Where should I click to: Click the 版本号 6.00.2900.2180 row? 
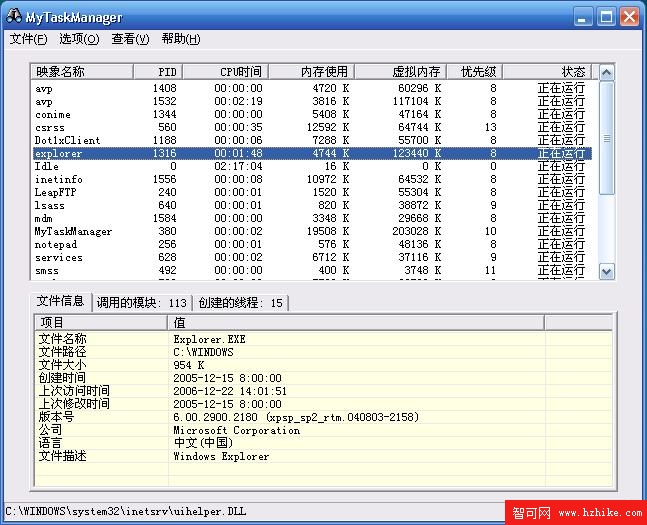click(324, 417)
